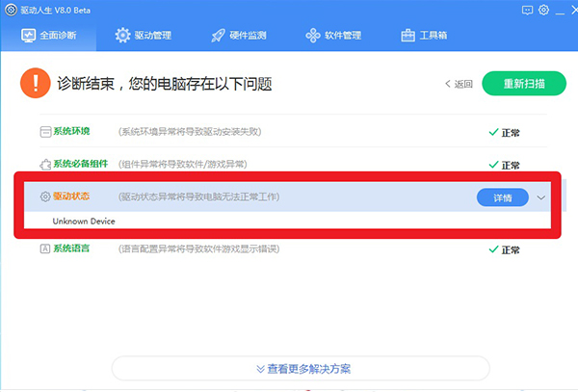Click the 系统语言 description text
The image size is (578, 392).
pyautogui.click(x=198, y=249)
